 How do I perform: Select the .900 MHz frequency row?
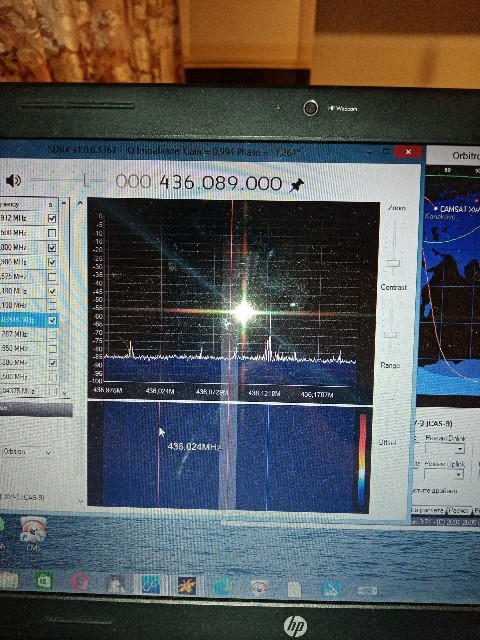tap(29, 262)
